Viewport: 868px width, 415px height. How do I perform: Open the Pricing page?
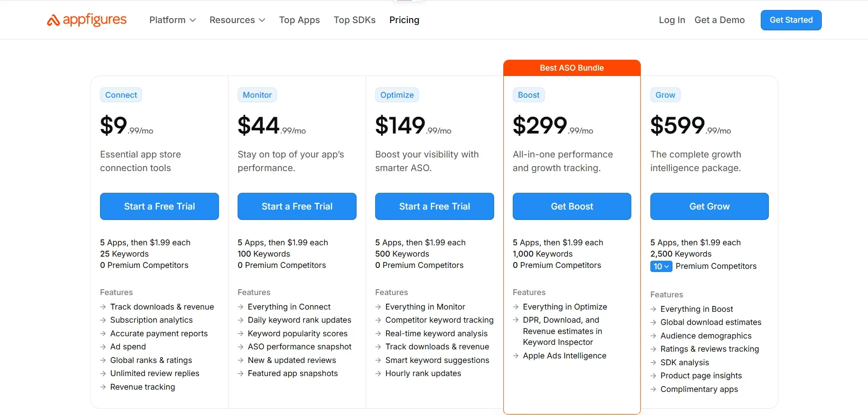(x=404, y=20)
